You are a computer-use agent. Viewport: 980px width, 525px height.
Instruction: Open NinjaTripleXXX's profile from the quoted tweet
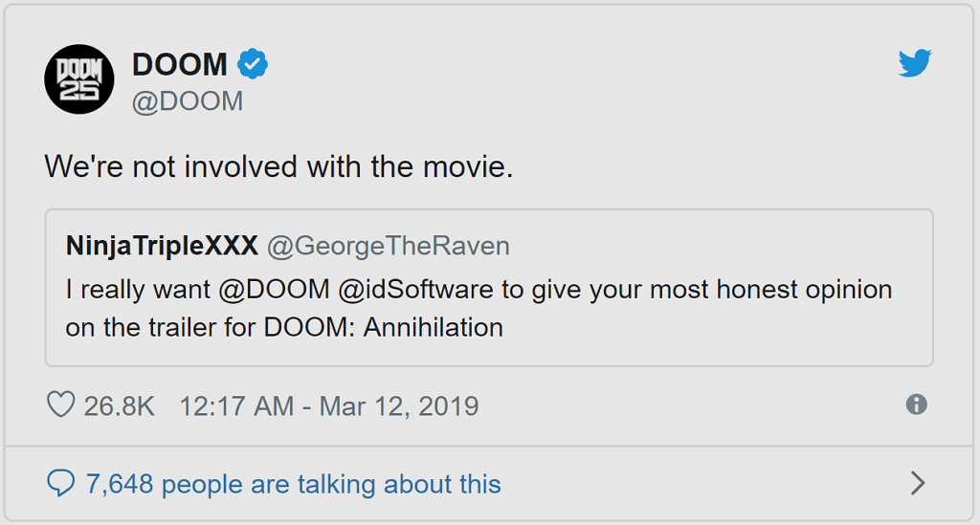coord(162,246)
